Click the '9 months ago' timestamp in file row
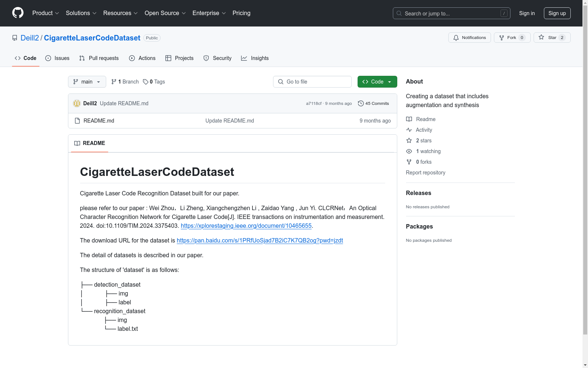 (x=375, y=121)
